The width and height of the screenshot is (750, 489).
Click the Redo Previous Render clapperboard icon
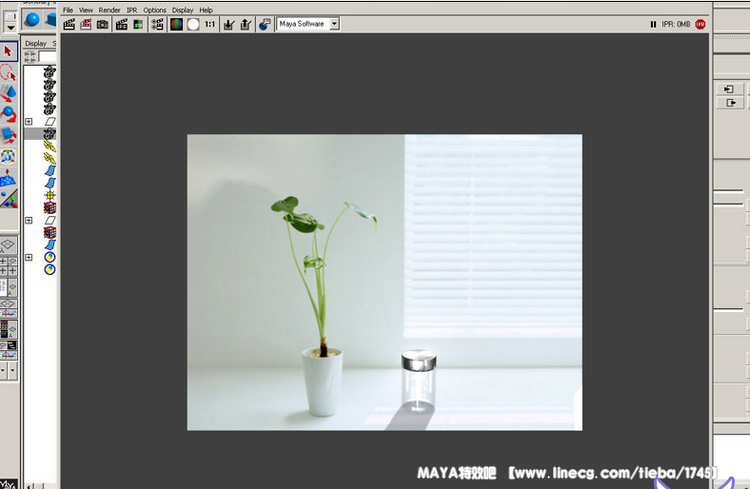69,24
